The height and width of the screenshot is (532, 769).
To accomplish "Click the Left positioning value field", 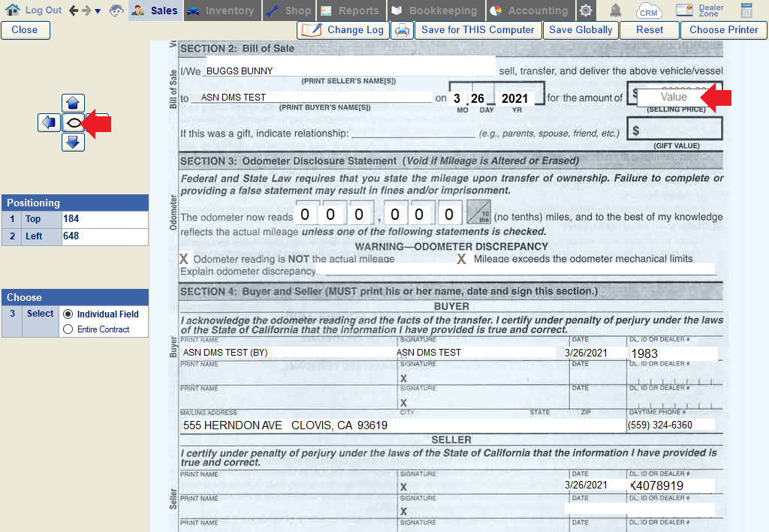I will click(x=104, y=236).
